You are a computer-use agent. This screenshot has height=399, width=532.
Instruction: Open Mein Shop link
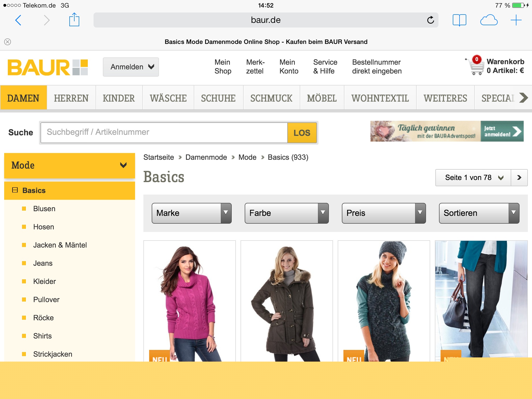[223, 66]
